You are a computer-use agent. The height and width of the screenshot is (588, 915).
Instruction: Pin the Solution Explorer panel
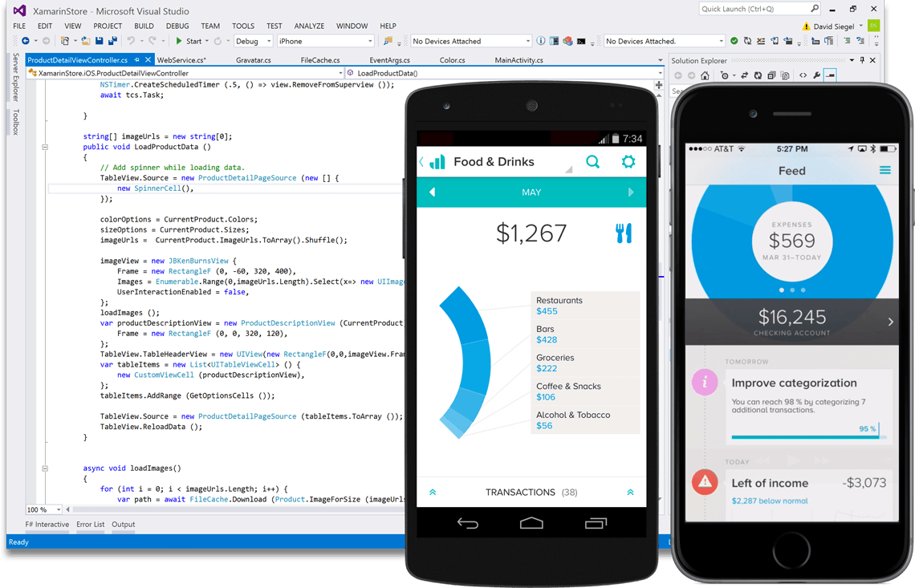[862, 60]
